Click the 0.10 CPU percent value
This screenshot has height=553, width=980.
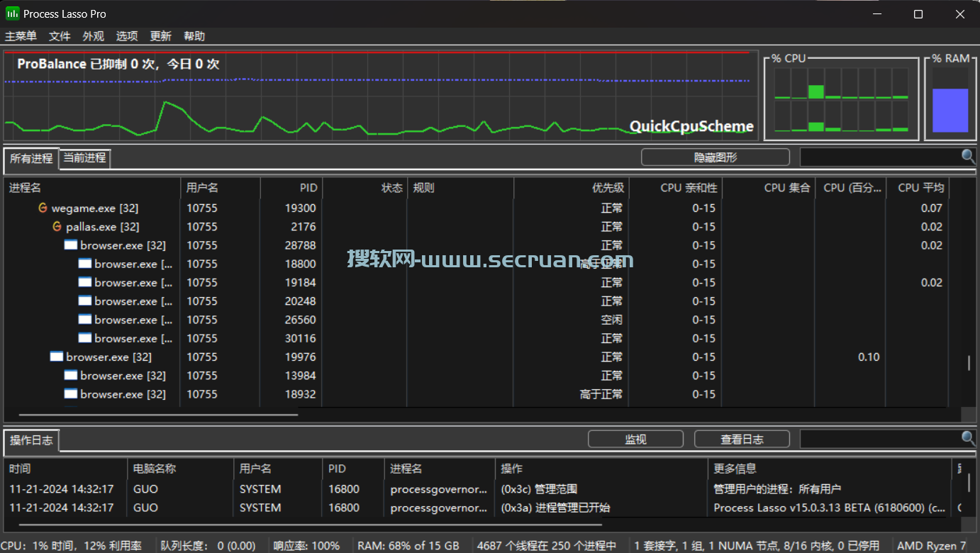[x=869, y=357]
